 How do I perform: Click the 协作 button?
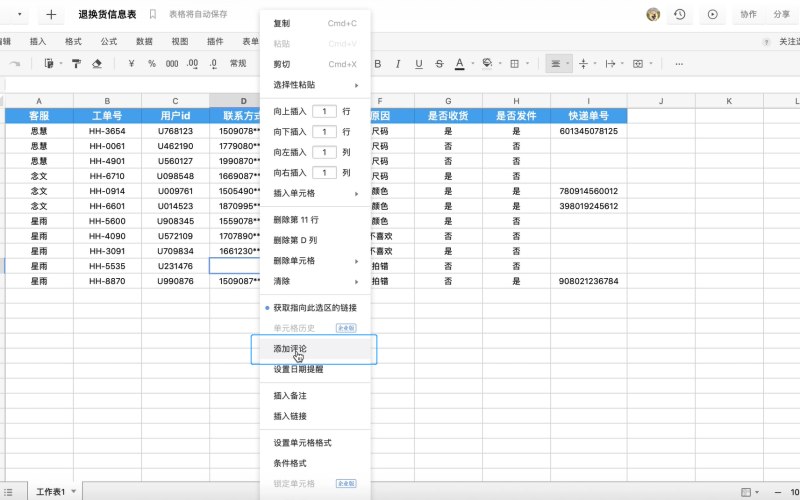pos(748,14)
